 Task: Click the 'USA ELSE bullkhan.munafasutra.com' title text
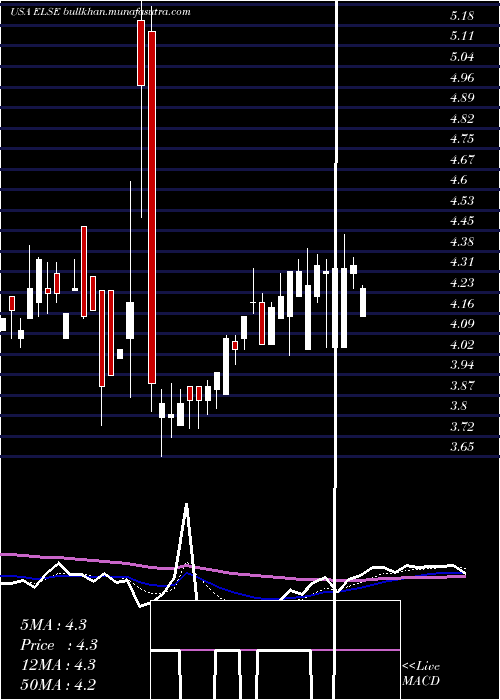tap(100, 11)
